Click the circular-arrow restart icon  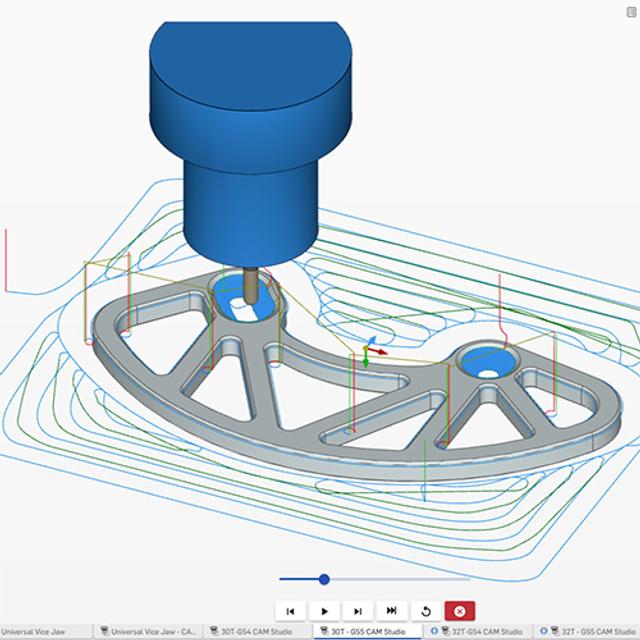click(426, 611)
